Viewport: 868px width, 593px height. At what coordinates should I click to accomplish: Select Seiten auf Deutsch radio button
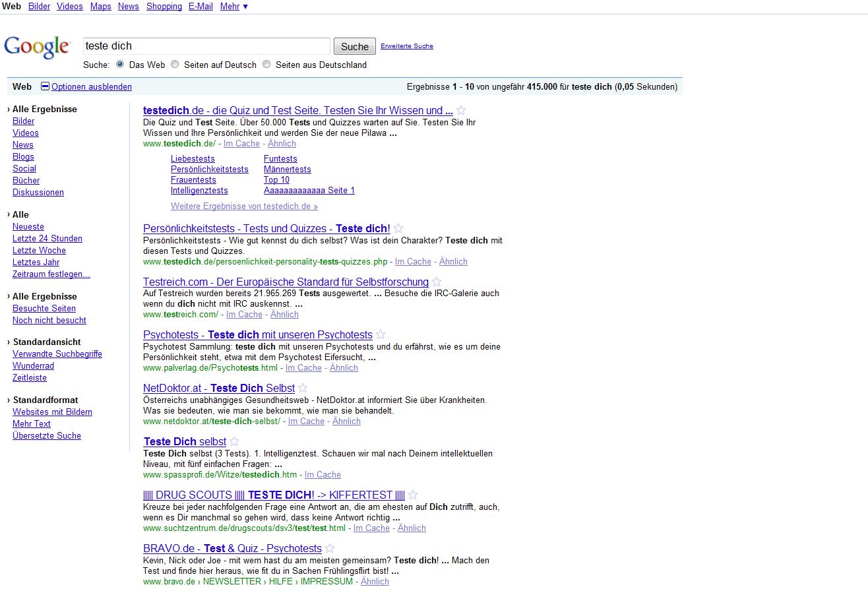(x=175, y=65)
